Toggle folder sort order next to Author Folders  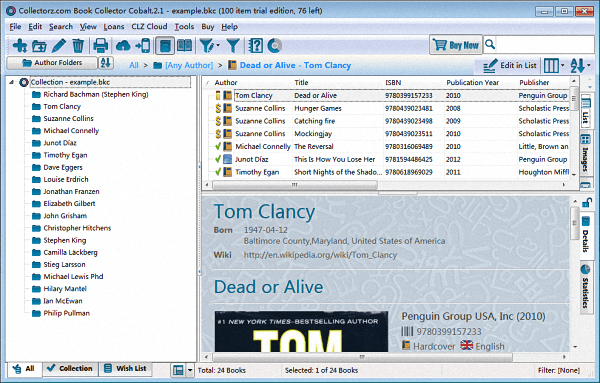point(106,63)
